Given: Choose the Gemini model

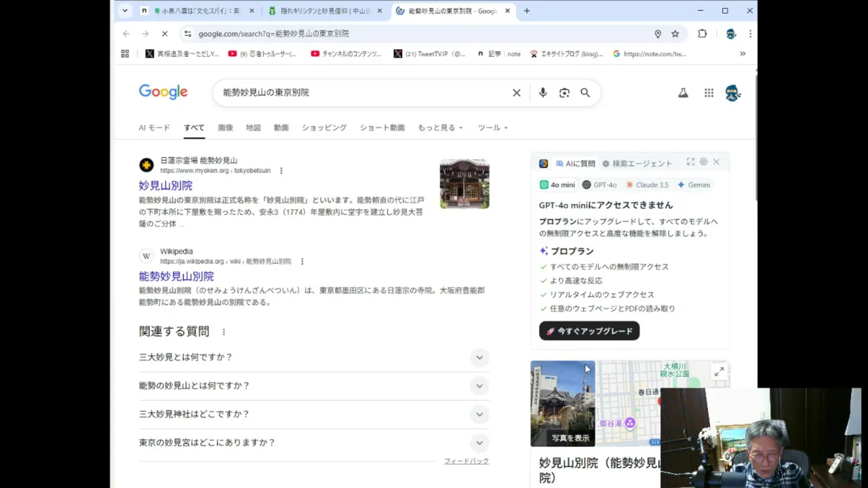Looking at the screenshot, I should tap(694, 185).
